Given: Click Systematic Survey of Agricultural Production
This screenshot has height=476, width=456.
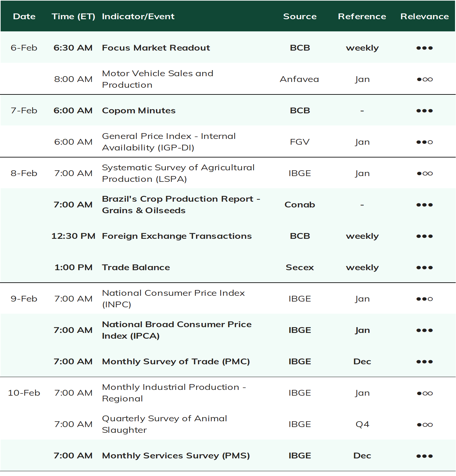Looking at the screenshot, I should (178, 173).
